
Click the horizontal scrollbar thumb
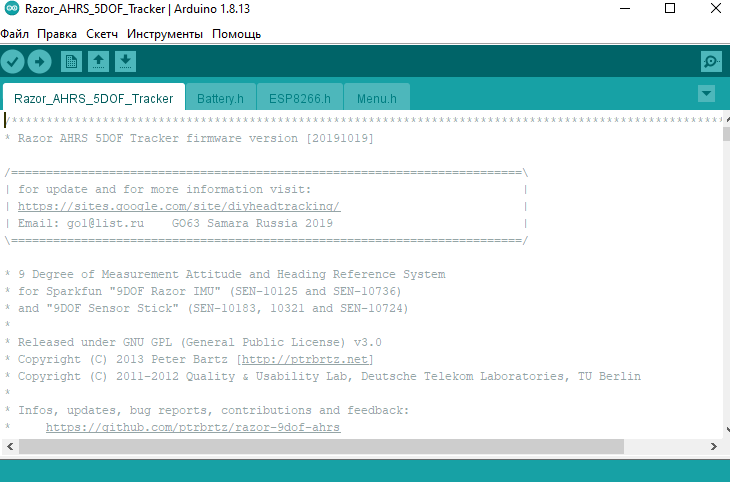321,446
